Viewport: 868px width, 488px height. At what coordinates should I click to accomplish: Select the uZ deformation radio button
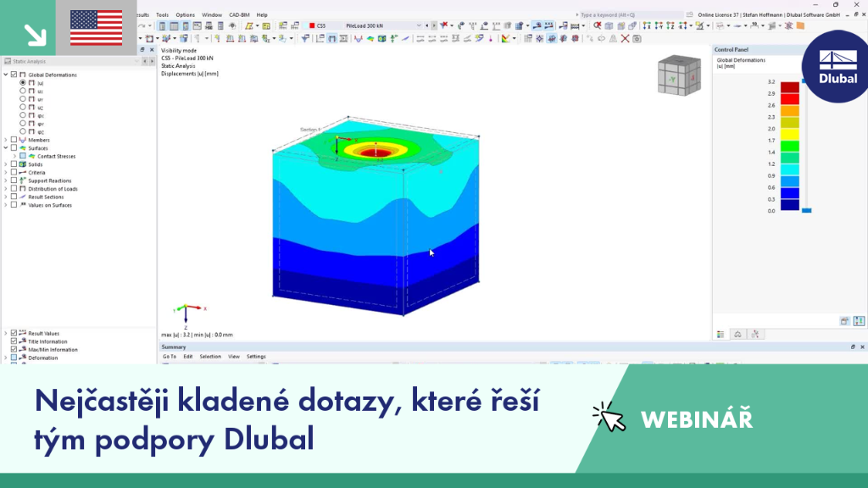coord(23,108)
